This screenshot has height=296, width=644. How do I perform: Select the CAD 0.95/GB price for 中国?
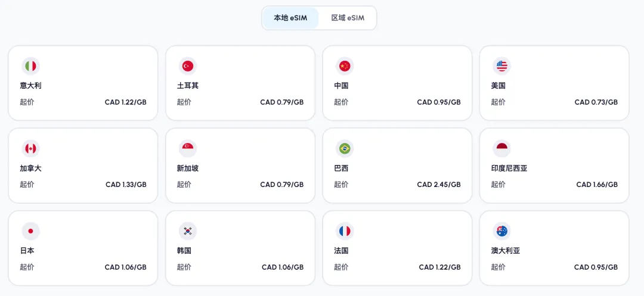(x=438, y=102)
